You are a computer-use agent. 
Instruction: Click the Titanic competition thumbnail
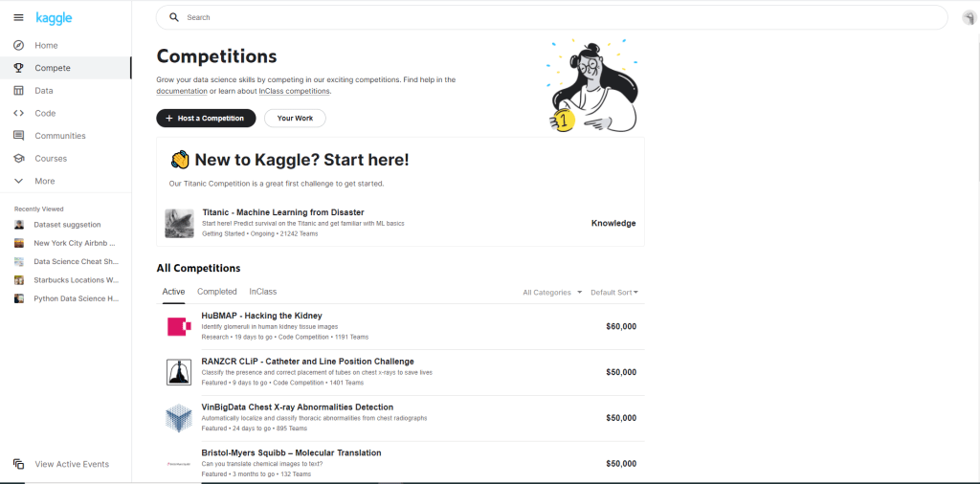pos(179,223)
